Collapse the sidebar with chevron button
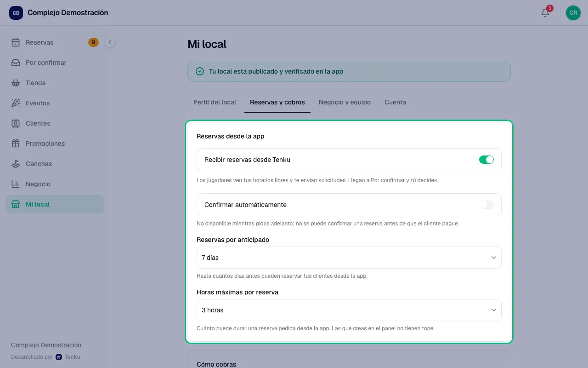588x368 pixels. coord(110,42)
